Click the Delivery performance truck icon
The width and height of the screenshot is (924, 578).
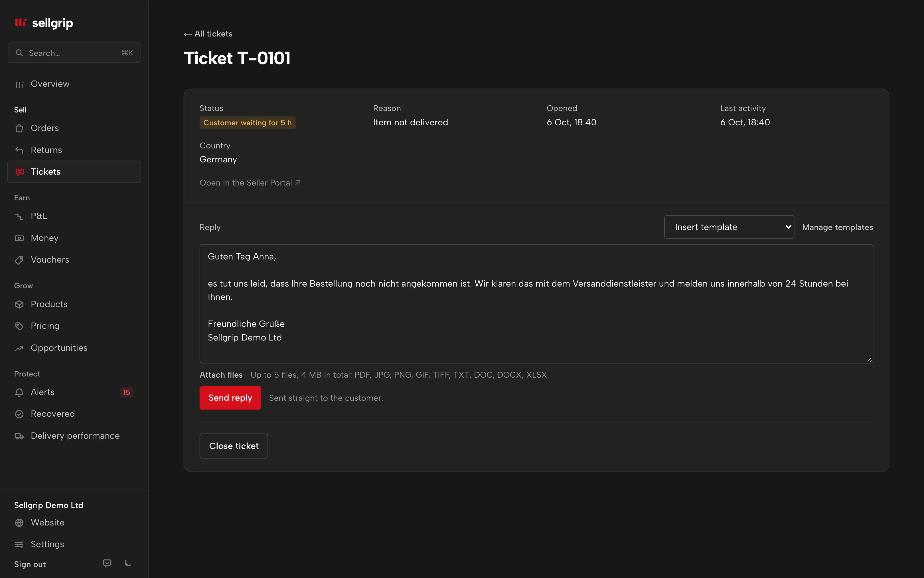(19, 436)
